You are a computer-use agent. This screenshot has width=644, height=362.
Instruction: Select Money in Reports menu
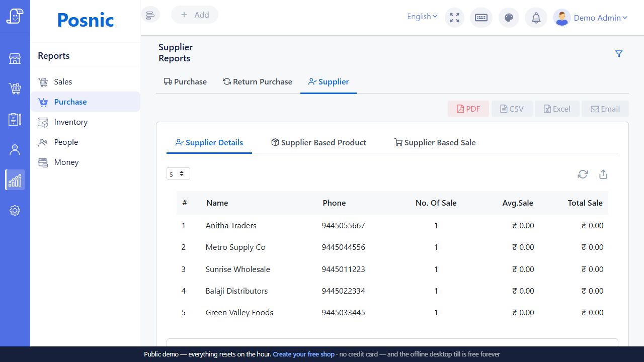click(x=85, y=162)
